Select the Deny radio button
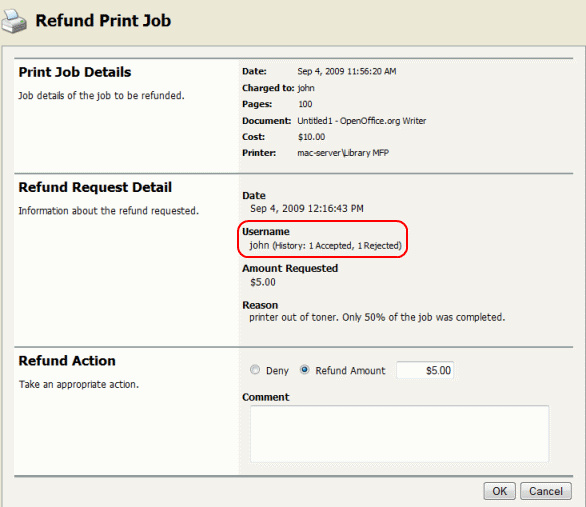This screenshot has width=586, height=507. [x=255, y=370]
